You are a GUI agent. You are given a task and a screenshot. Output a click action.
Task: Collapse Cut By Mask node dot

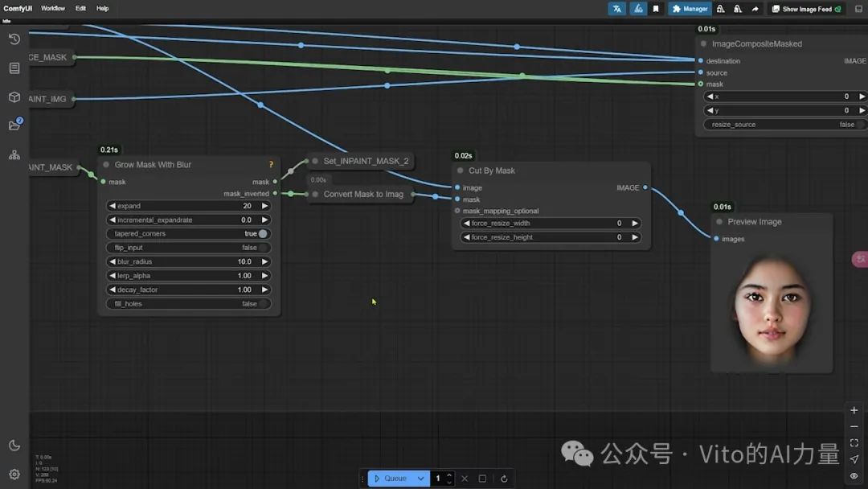460,171
